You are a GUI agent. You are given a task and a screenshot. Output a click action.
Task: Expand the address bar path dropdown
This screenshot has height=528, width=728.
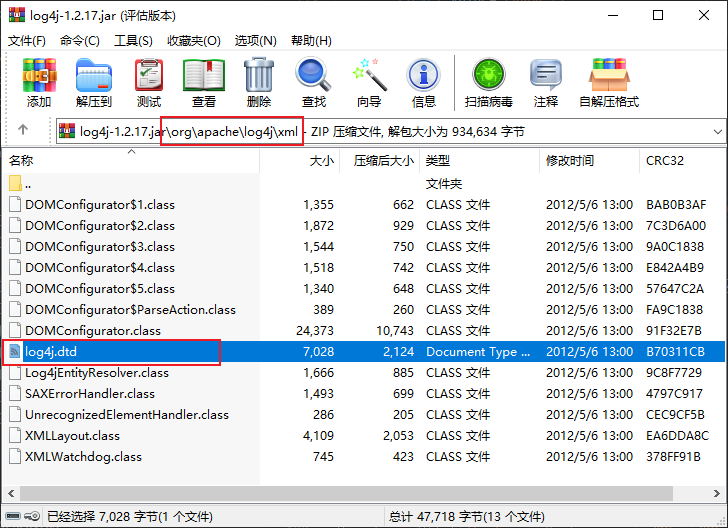717,132
